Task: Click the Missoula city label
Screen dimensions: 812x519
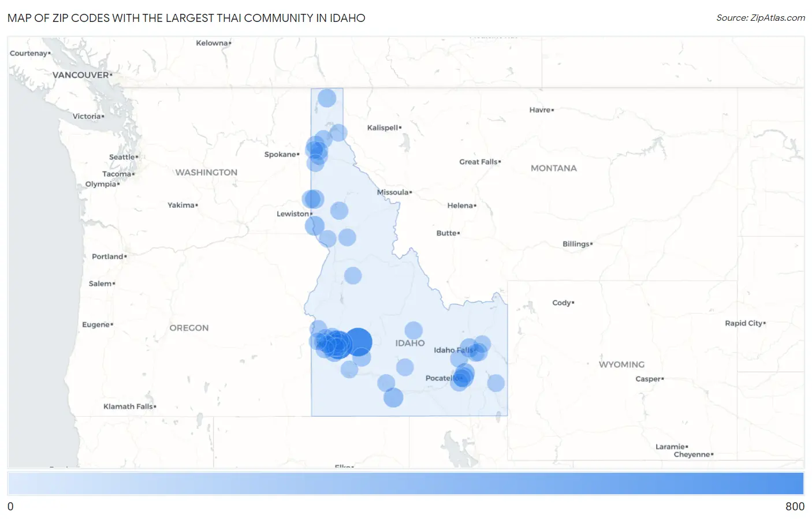Action: (393, 192)
